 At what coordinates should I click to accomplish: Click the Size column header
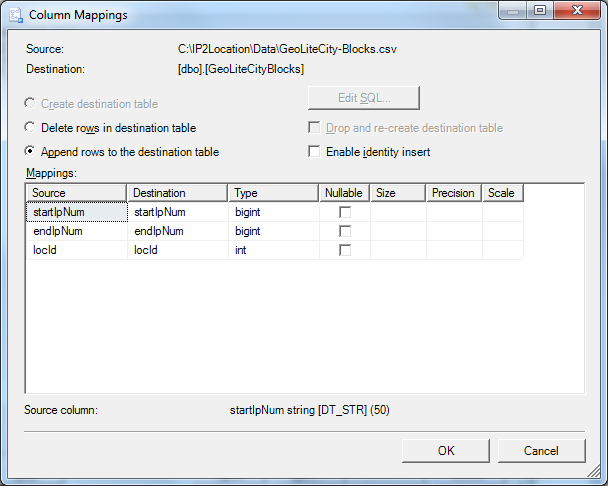pyautogui.click(x=398, y=193)
